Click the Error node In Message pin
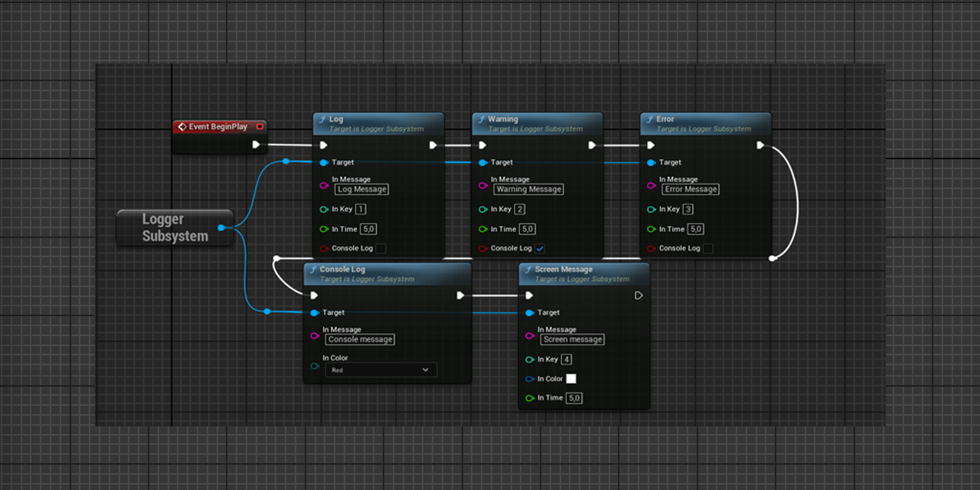Image resolution: width=980 pixels, height=490 pixels. [652, 185]
